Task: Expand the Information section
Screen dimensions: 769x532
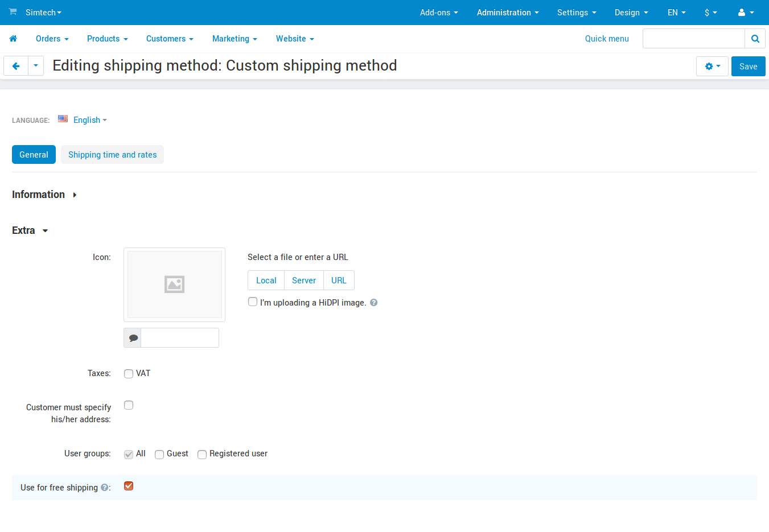Action: [x=44, y=195]
